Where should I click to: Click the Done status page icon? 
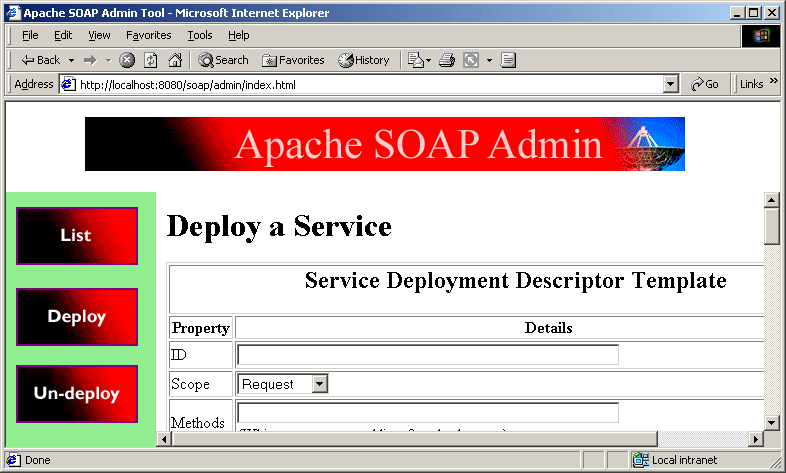pyautogui.click(x=14, y=459)
